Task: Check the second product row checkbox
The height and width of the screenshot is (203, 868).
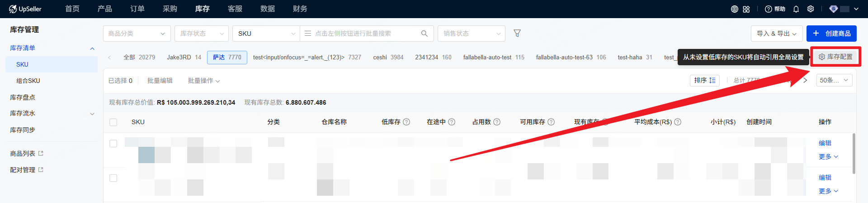Action: [113, 178]
